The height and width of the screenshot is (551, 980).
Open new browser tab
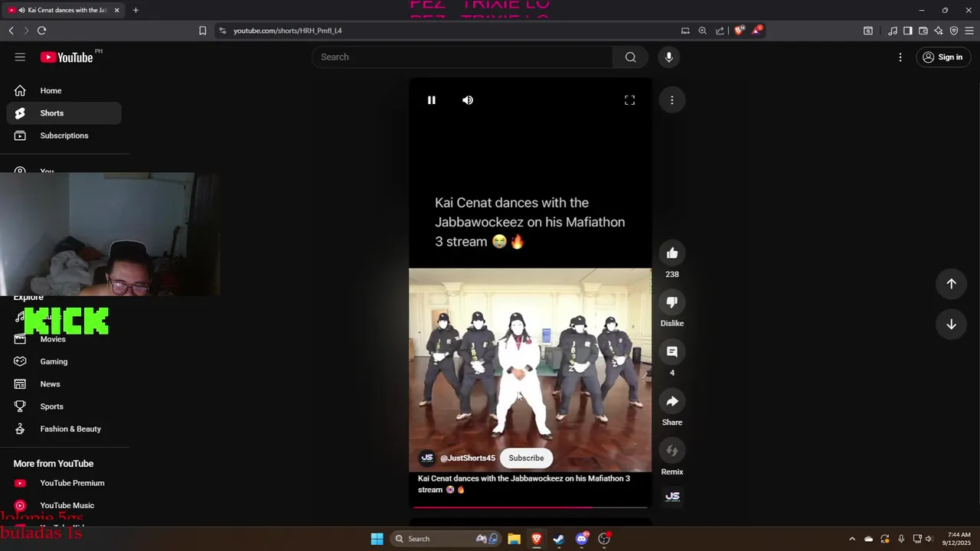click(136, 10)
